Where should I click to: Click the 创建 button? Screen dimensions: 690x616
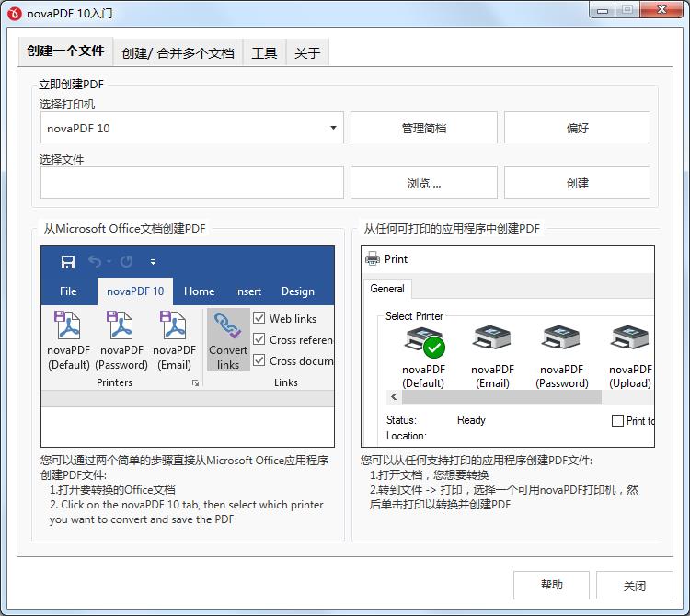coord(577,182)
